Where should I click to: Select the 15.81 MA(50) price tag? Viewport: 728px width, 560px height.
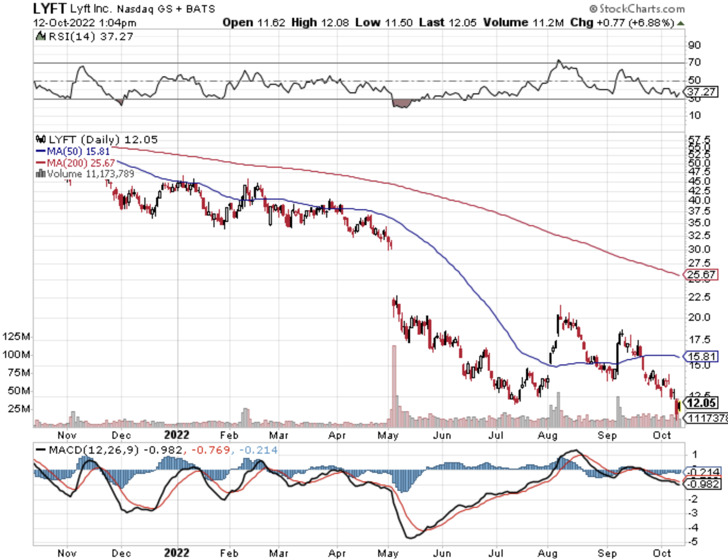701,357
